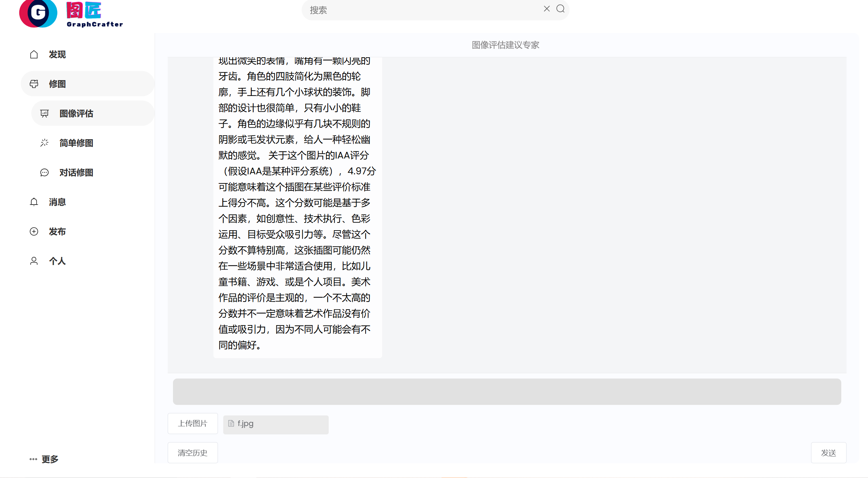Click the chat bubble icon for 对话修图
Screen dimensions: 868x478
tap(44, 173)
